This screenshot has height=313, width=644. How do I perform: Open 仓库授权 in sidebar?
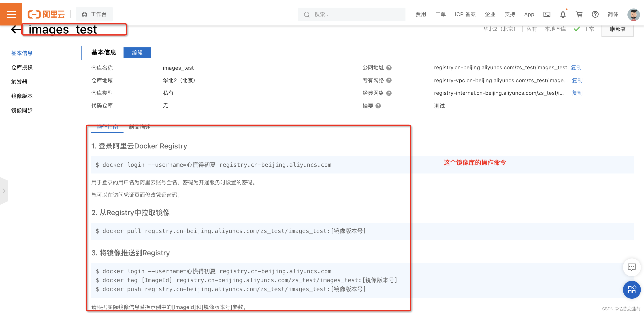(x=22, y=68)
